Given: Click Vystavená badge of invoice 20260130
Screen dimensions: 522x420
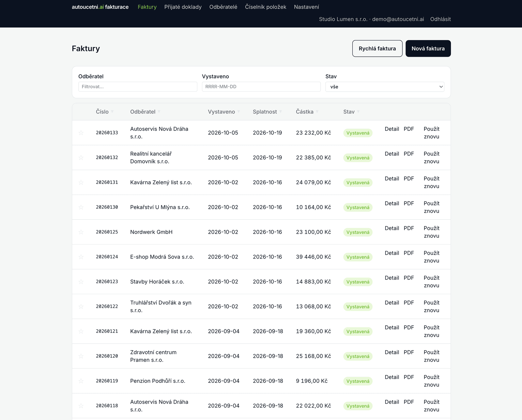Looking at the screenshot, I should (358, 207).
